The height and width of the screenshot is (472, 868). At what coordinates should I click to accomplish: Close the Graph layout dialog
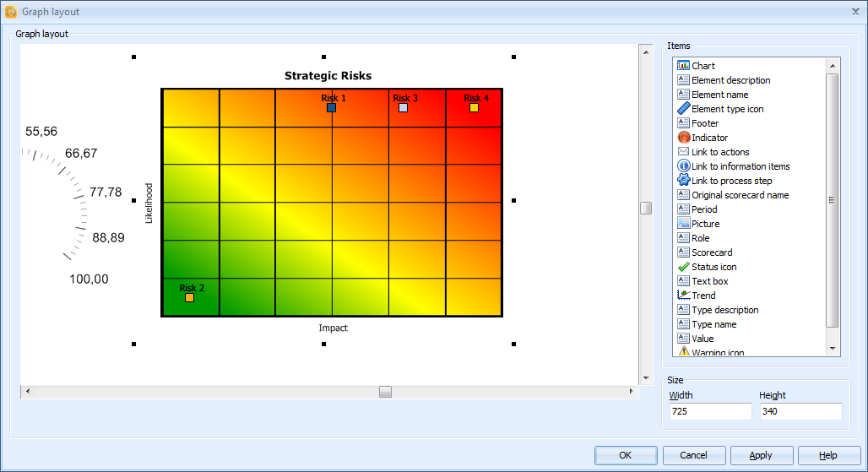tap(855, 12)
